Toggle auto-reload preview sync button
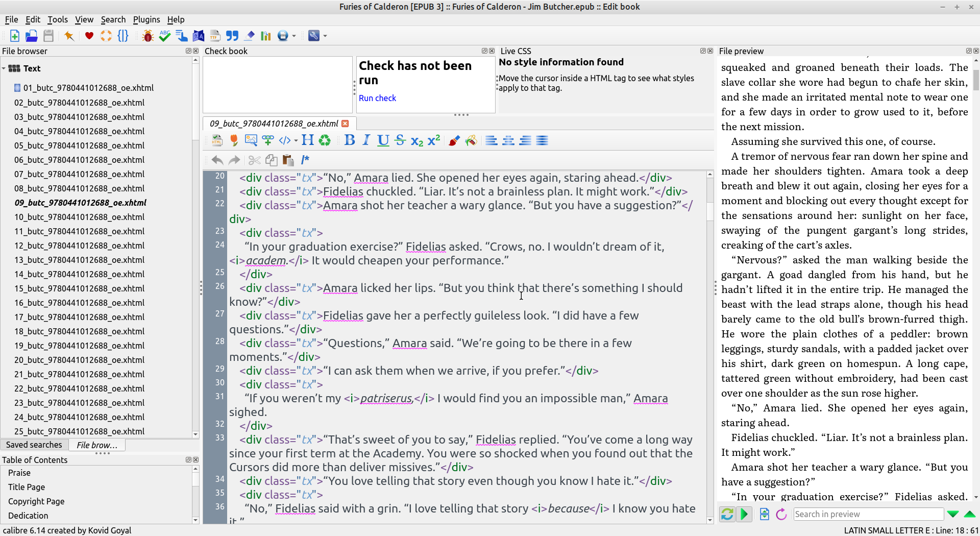This screenshot has width=980, height=536. click(727, 514)
